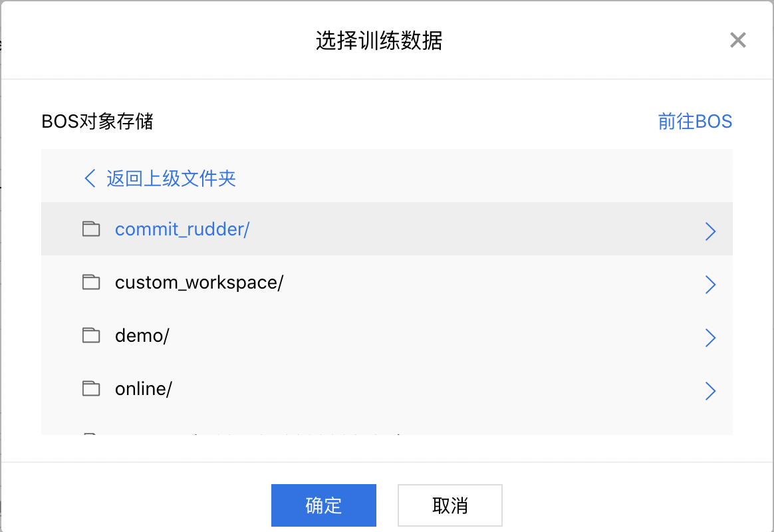Confirm selection with the 确定 button
The image size is (774, 532).
pyautogui.click(x=324, y=505)
